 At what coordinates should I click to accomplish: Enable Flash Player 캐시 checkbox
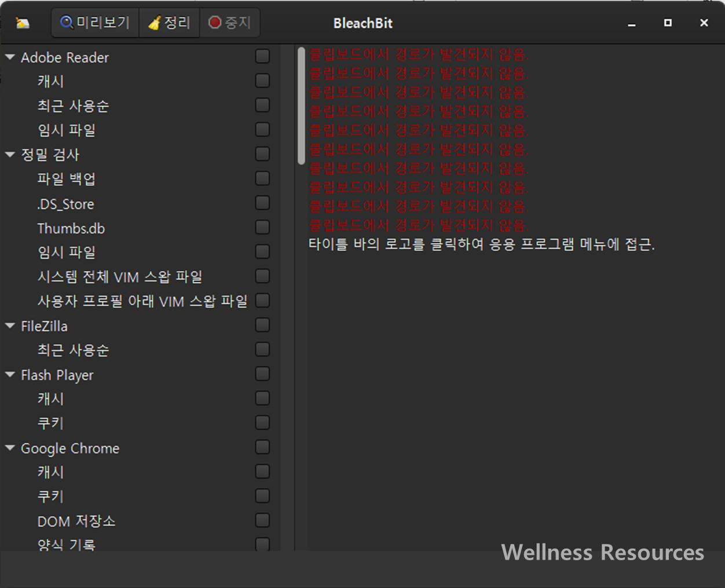[x=262, y=398]
